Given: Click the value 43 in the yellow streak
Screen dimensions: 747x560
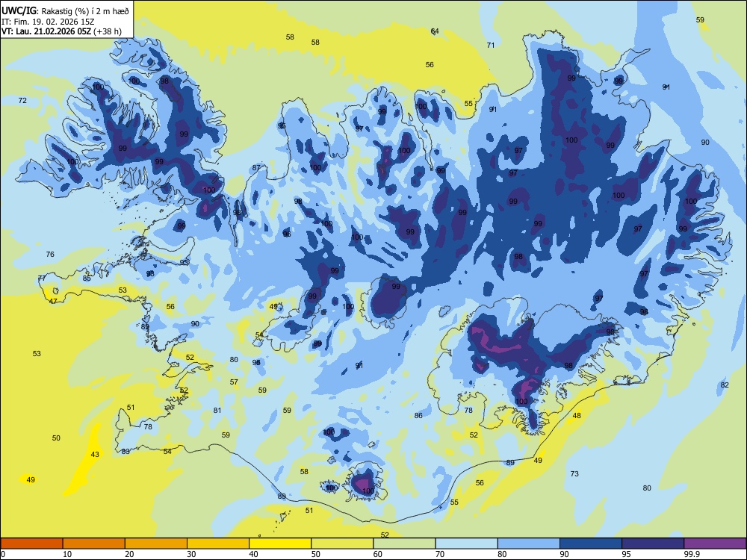Looking at the screenshot, I should coord(95,454).
